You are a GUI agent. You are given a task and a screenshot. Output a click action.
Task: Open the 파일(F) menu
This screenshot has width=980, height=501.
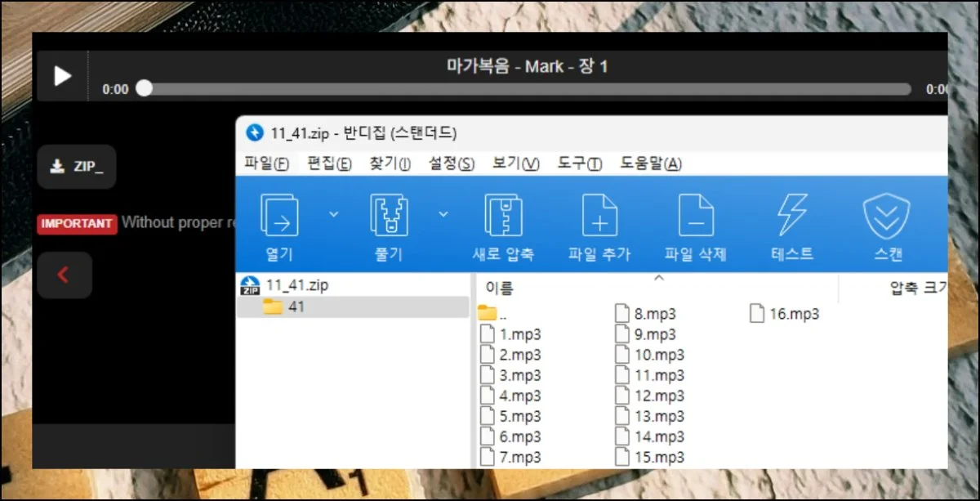(266, 163)
